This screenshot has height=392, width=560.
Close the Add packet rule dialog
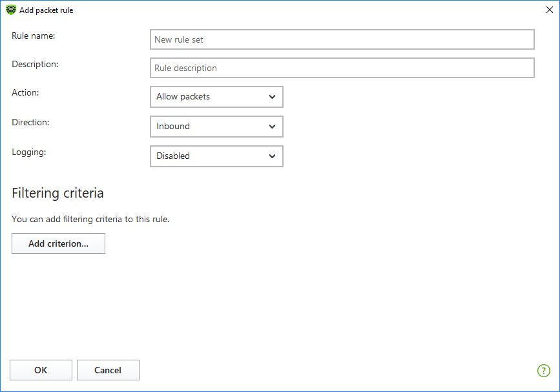click(x=549, y=10)
